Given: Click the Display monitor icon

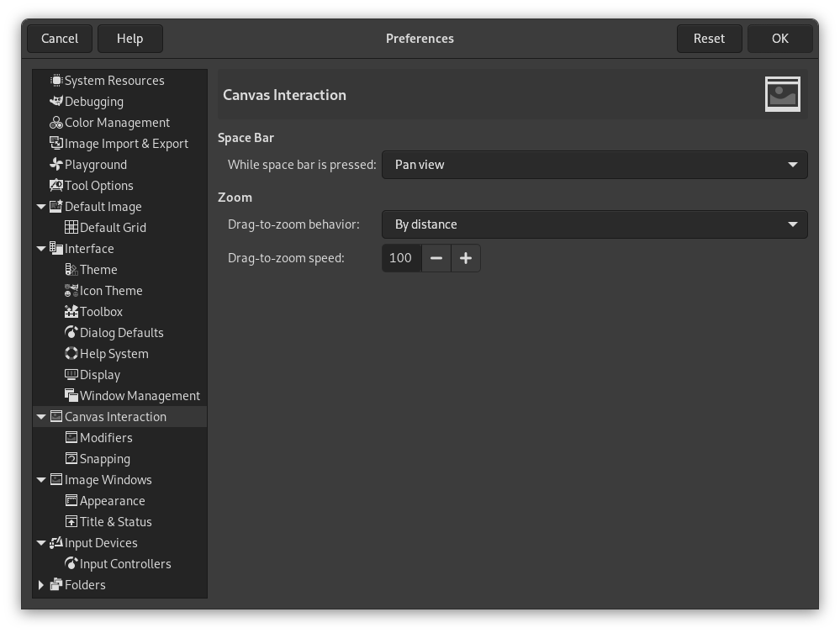Looking at the screenshot, I should click(71, 374).
